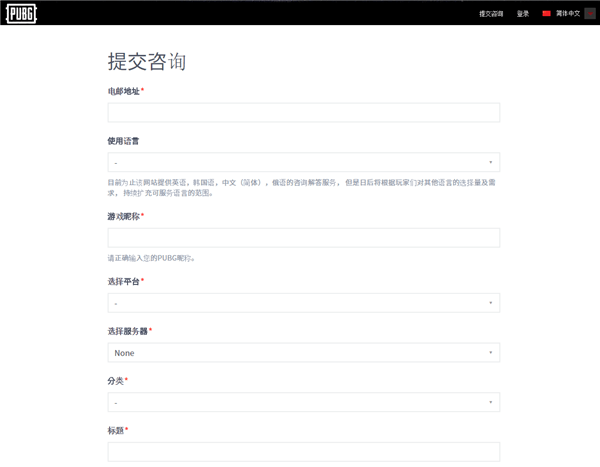Screen dimensions: 600x467
Task: Click the 游戏昵称 field label
Action: (x=124, y=216)
